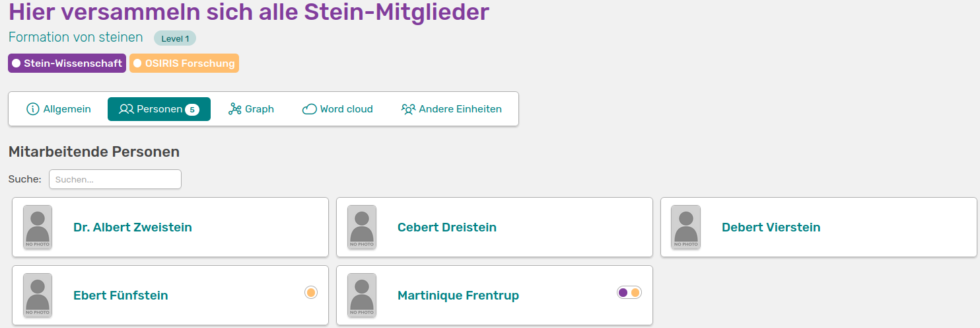Click Cebert Dreistein's photo placeholder
Screen dimensions: 980x328
[362, 227]
